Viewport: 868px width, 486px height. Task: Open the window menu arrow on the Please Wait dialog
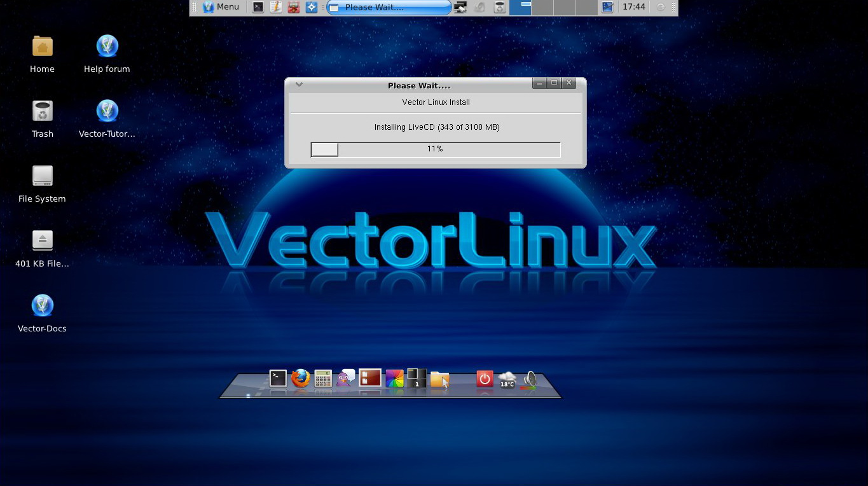point(299,84)
